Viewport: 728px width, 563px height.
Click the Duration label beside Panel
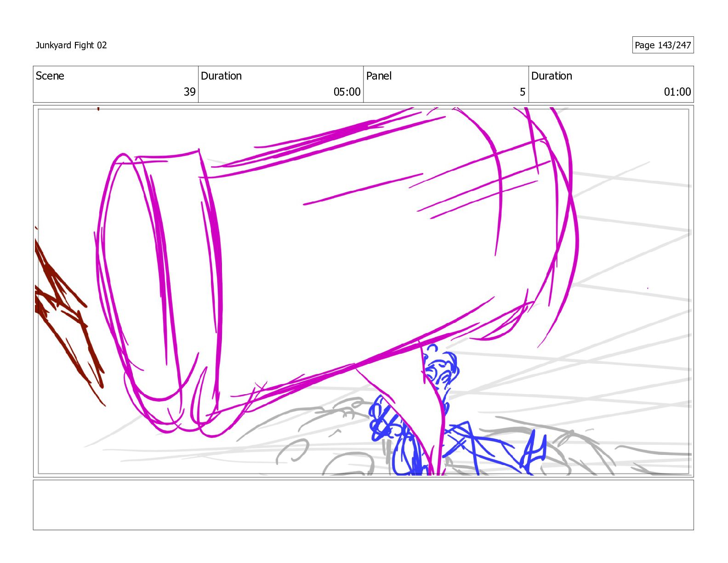[552, 76]
